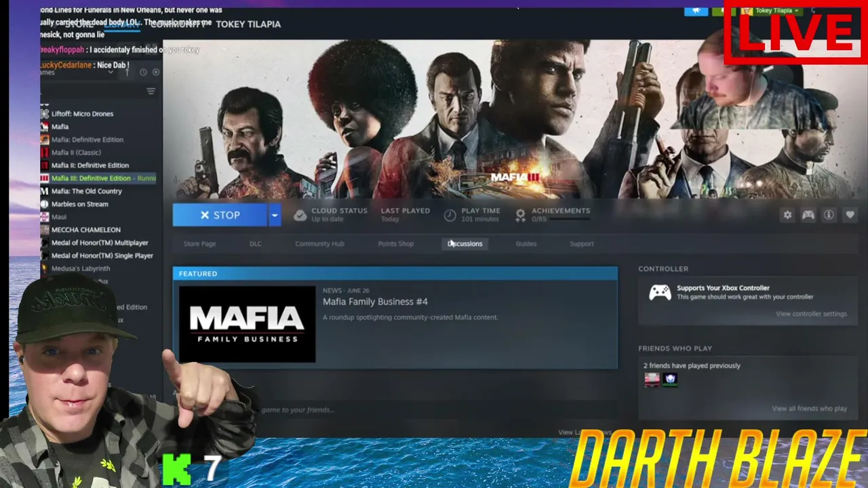Add game to favorites heart icon
The width and height of the screenshot is (868, 488).
[850, 215]
